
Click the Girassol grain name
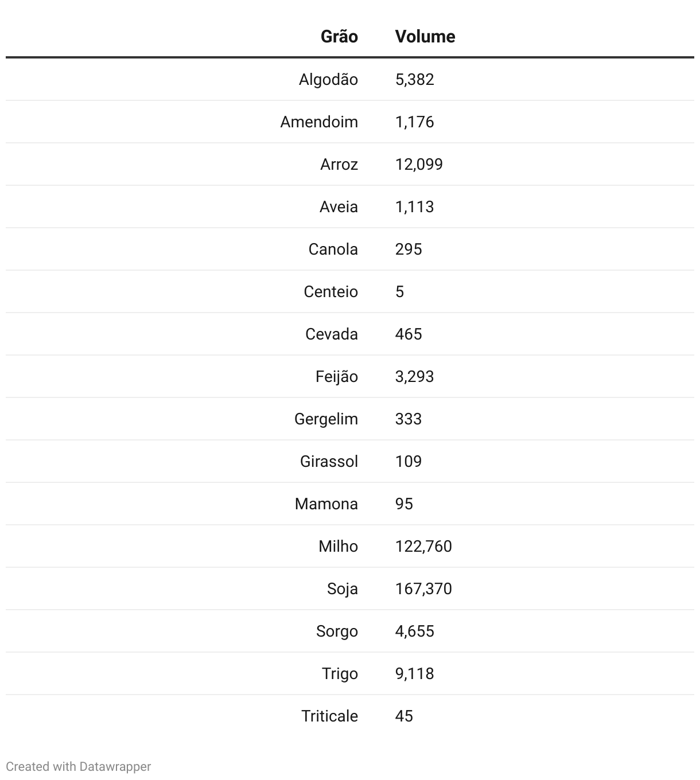click(329, 462)
